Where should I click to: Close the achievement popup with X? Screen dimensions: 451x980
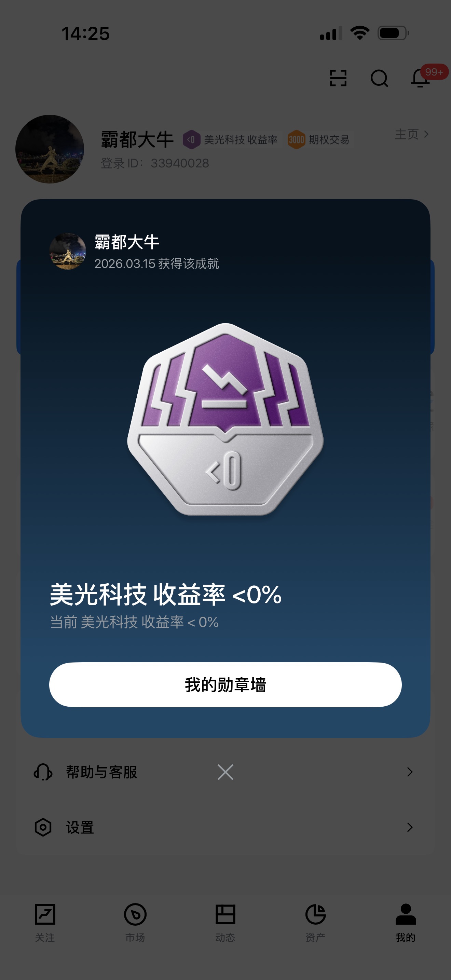(x=225, y=772)
